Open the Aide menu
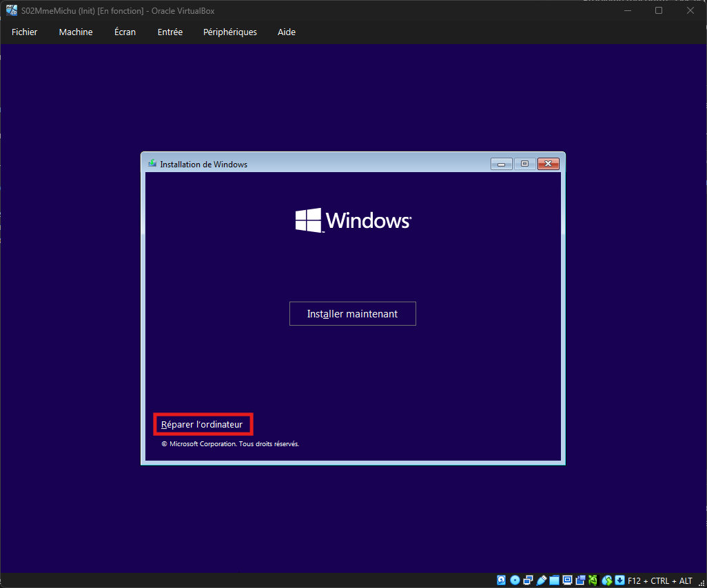 287,32
